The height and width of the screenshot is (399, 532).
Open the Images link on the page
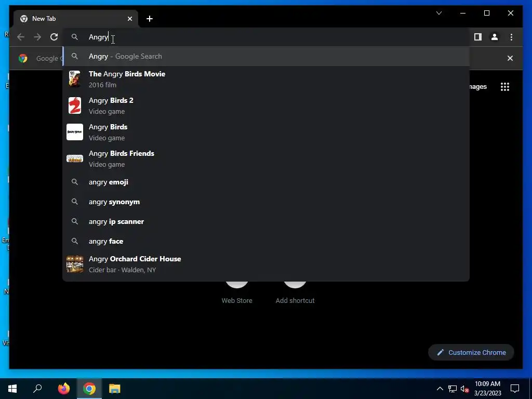[x=478, y=87]
